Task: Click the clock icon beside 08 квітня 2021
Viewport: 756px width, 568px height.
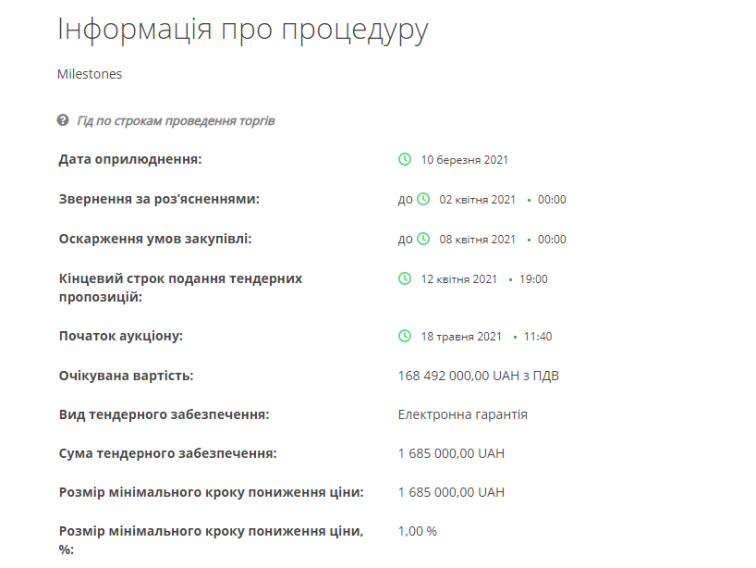Action: coord(424,239)
